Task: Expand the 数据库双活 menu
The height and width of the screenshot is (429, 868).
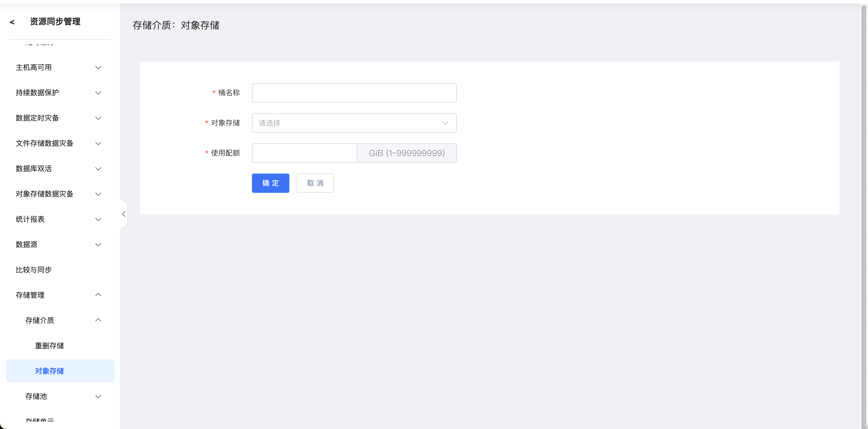Action: click(58, 168)
